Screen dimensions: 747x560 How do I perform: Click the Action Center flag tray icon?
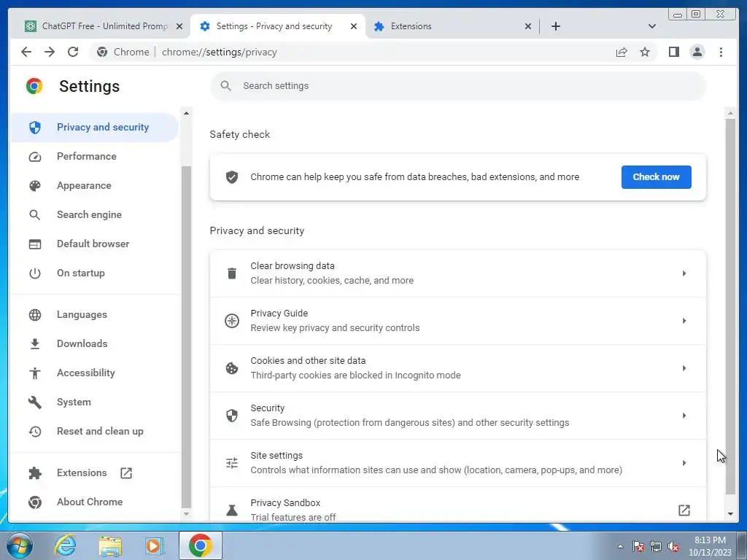tap(638, 547)
